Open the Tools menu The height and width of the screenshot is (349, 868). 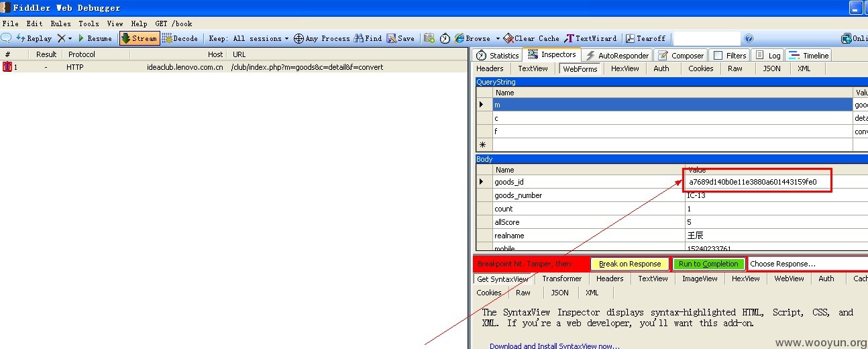(x=89, y=23)
